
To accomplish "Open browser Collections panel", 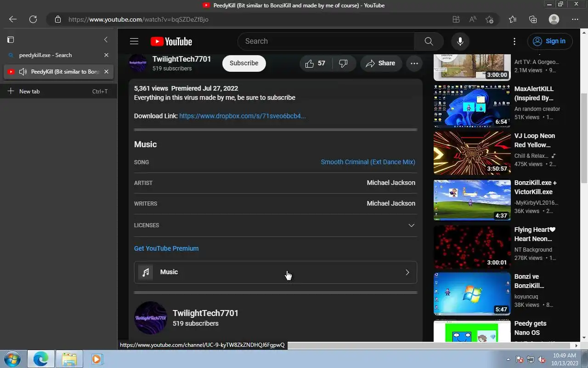I will pos(533,19).
